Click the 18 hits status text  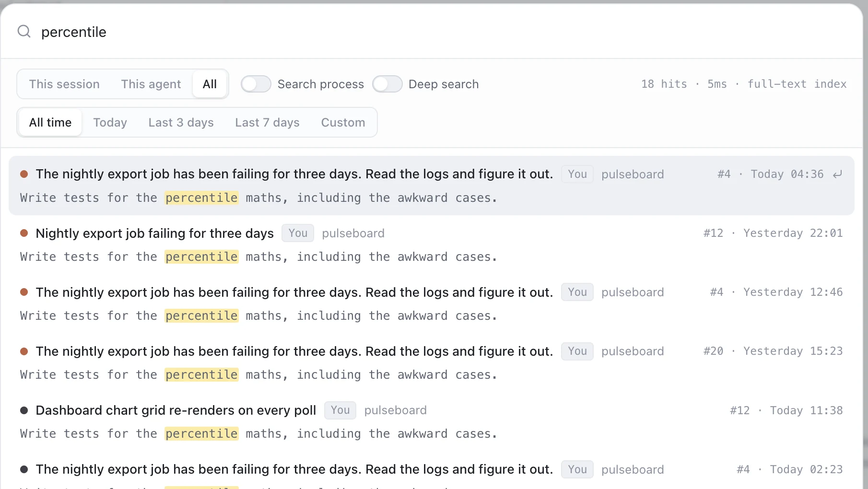coord(664,84)
